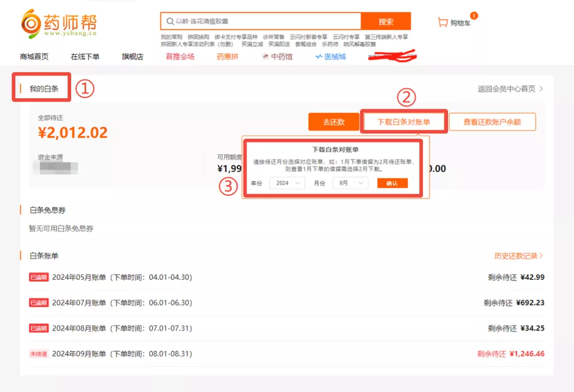This screenshot has width=574, height=392.
Task: Click the 暂无可用白条免息券 notice text
Action: tap(61, 228)
